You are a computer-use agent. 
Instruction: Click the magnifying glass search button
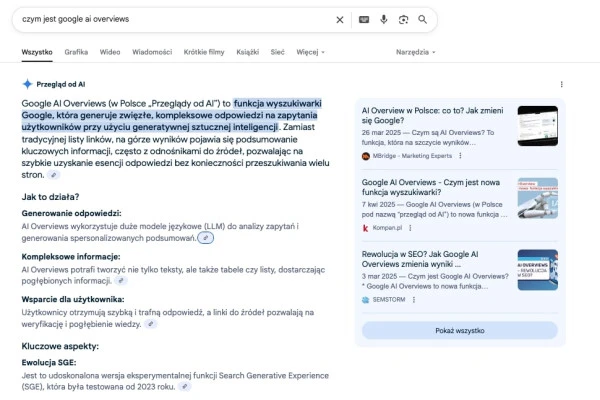click(423, 19)
